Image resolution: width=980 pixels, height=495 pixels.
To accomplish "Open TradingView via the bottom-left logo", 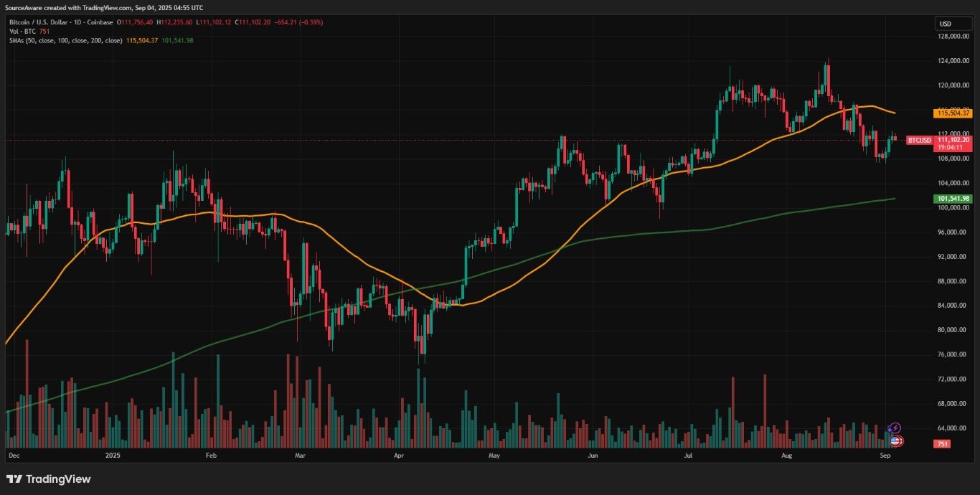I will pyautogui.click(x=12, y=478).
